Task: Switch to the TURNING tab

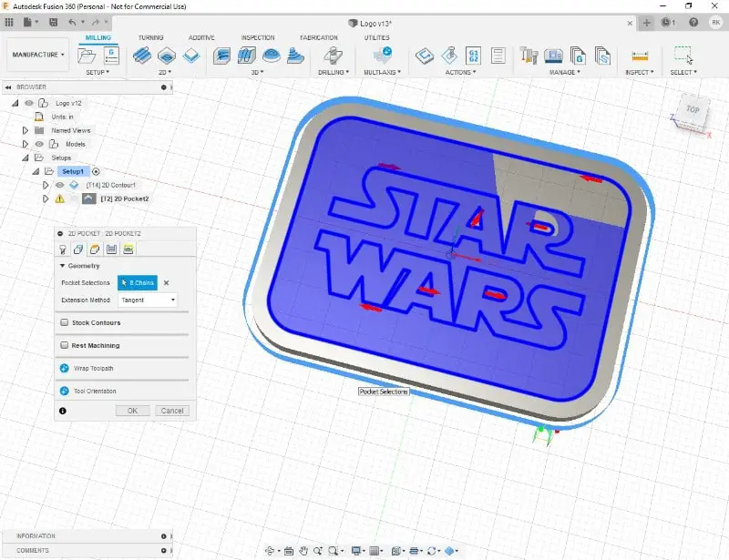Action: [150, 37]
